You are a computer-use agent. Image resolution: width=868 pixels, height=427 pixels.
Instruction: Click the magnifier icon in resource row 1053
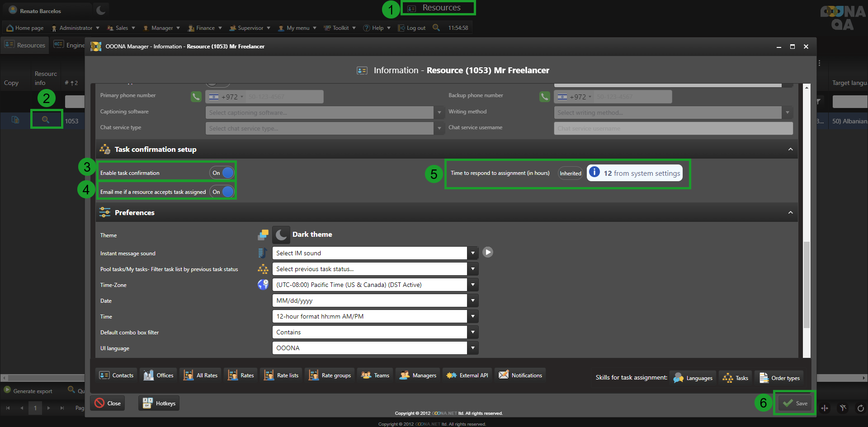46,120
